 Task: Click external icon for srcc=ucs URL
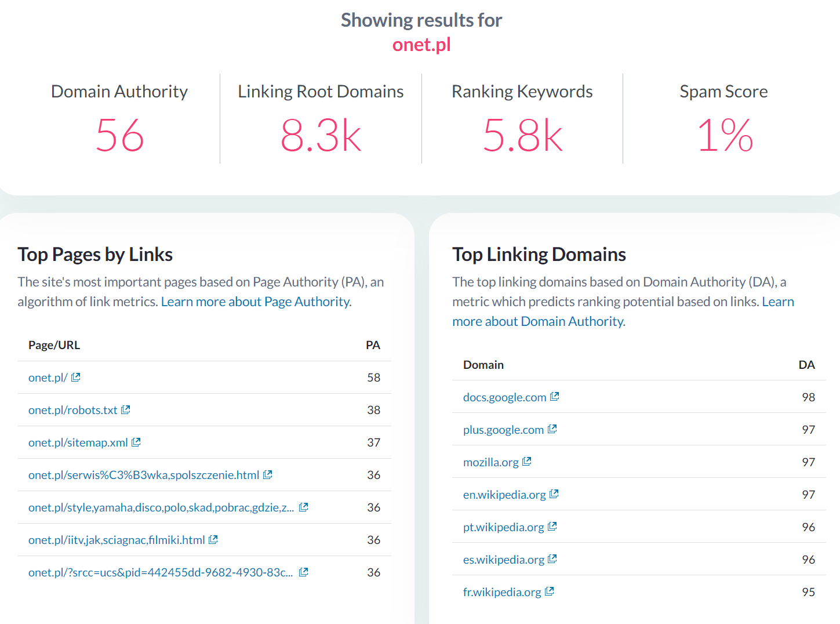click(303, 572)
